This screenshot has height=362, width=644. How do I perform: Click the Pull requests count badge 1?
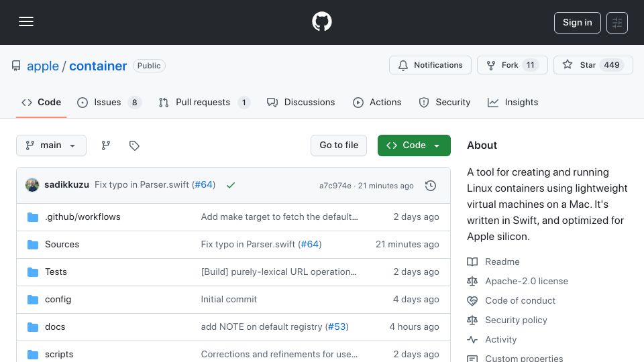click(244, 103)
